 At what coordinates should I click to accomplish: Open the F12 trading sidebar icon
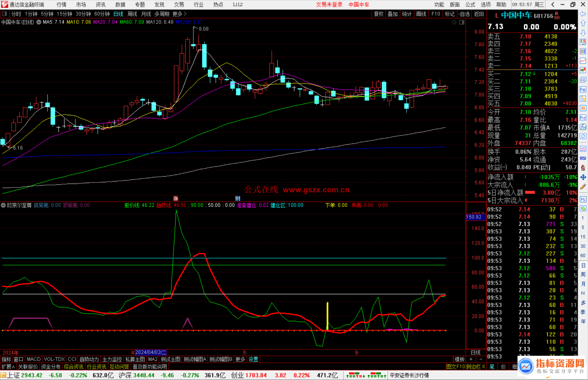pyautogui.click(x=583, y=118)
